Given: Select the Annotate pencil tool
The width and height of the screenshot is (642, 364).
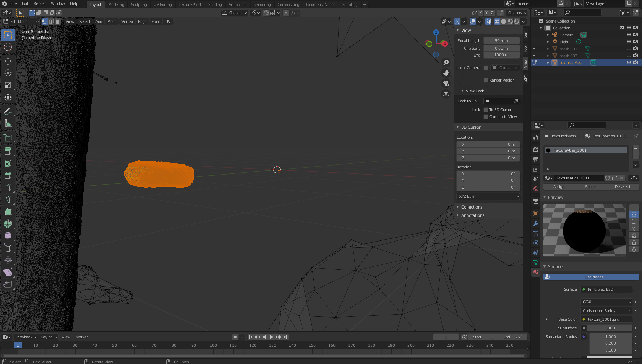Looking at the screenshot, I should (8, 112).
